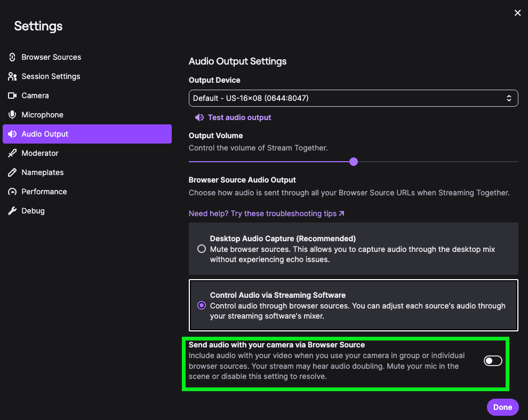Click the Camera icon in sidebar

click(12, 96)
